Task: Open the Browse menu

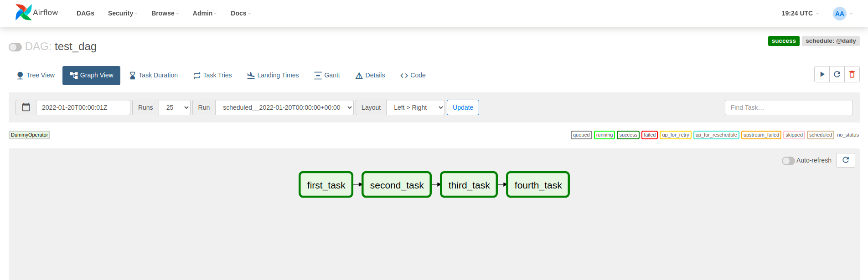Action: (164, 13)
